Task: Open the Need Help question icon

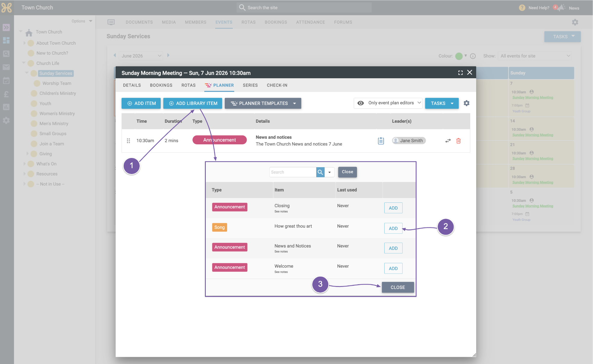Action: pos(522,8)
